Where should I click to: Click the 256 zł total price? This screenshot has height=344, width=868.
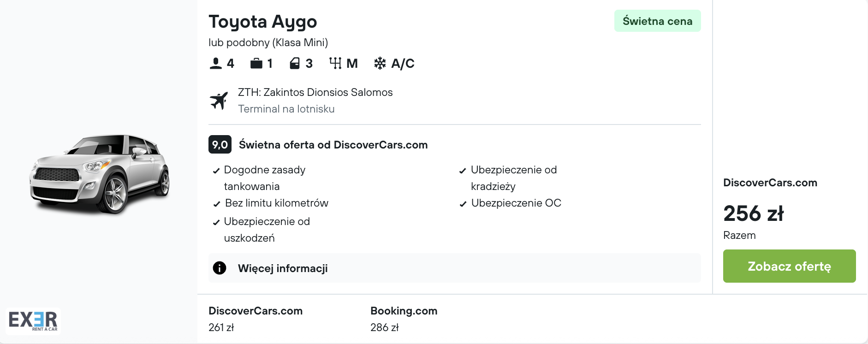point(753,214)
